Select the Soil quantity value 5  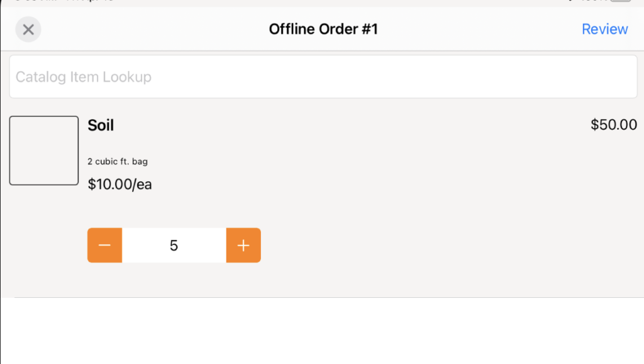click(x=174, y=245)
